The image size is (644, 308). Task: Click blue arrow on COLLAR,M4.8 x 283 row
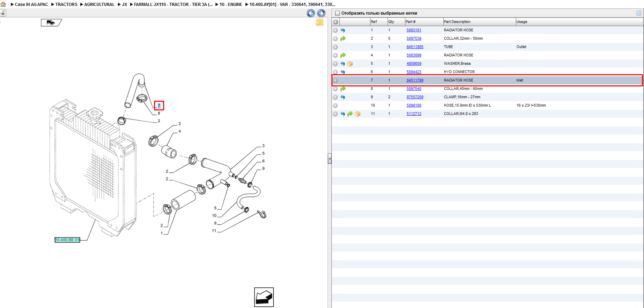pyautogui.click(x=343, y=114)
